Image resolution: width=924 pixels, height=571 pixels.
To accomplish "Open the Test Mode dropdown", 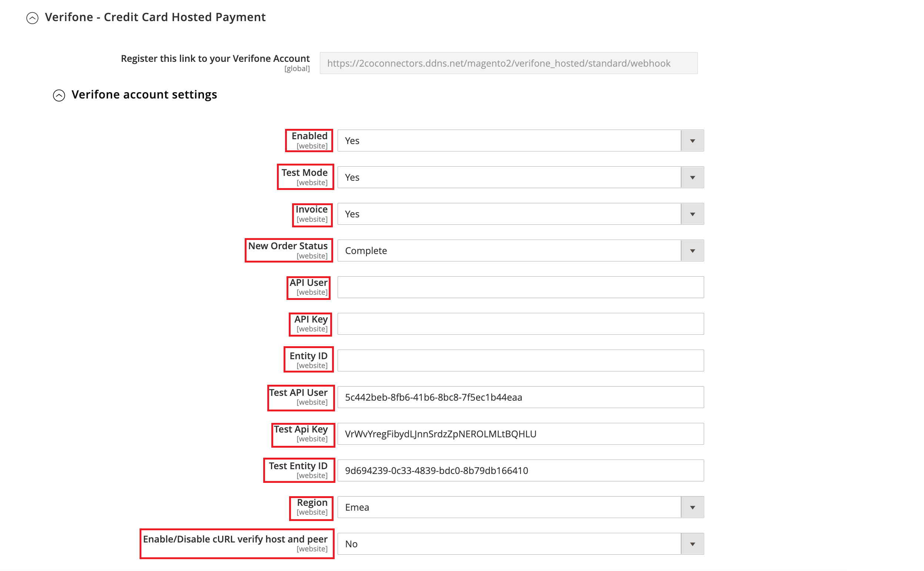I will click(692, 177).
